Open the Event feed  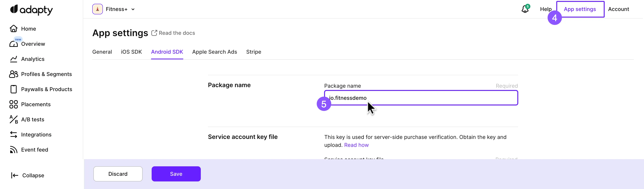coord(34,149)
